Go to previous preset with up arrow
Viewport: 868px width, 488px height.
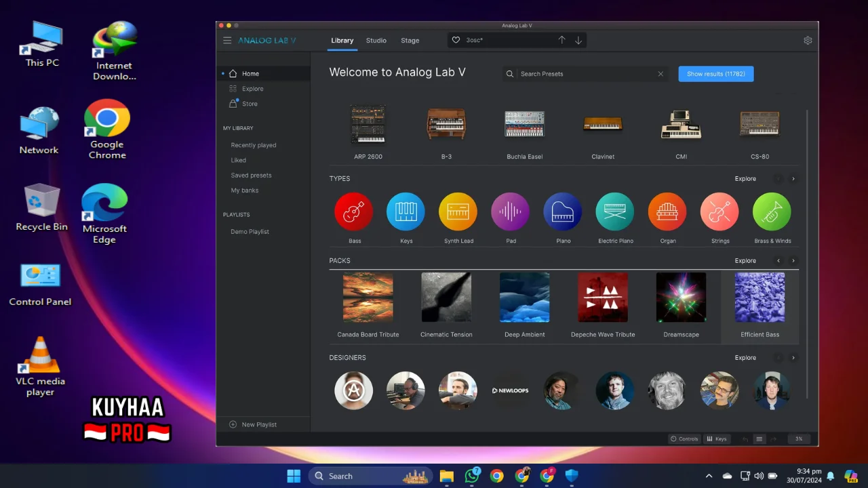561,41
